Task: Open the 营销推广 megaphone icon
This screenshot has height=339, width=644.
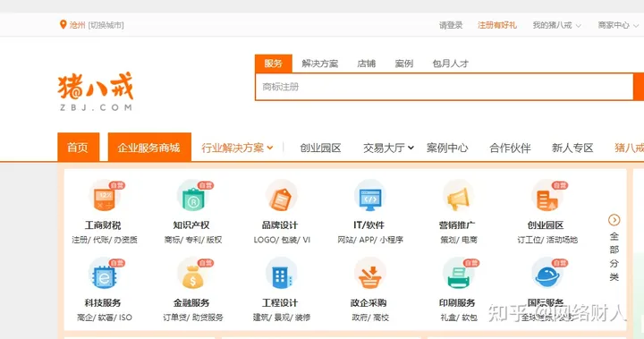Action: point(458,197)
